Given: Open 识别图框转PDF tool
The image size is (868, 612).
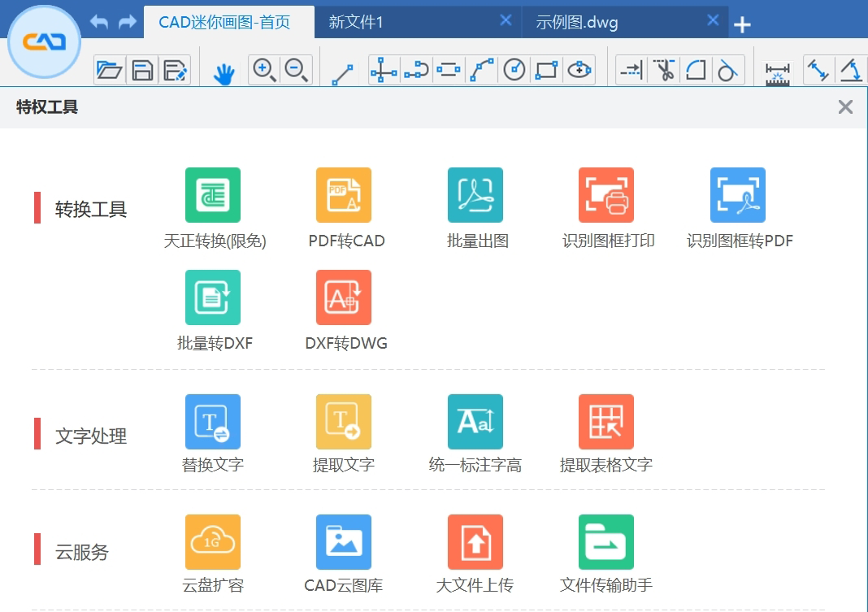Looking at the screenshot, I should [x=738, y=195].
